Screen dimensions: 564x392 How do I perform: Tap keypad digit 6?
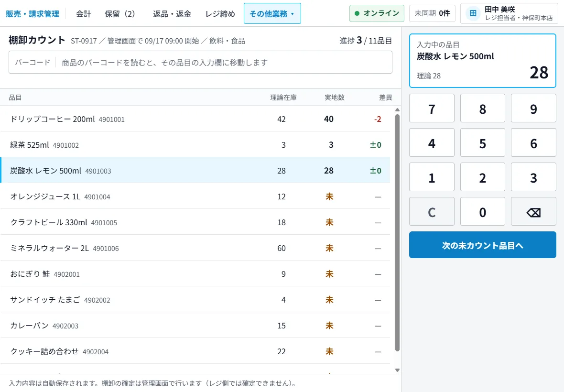coord(533,143)
